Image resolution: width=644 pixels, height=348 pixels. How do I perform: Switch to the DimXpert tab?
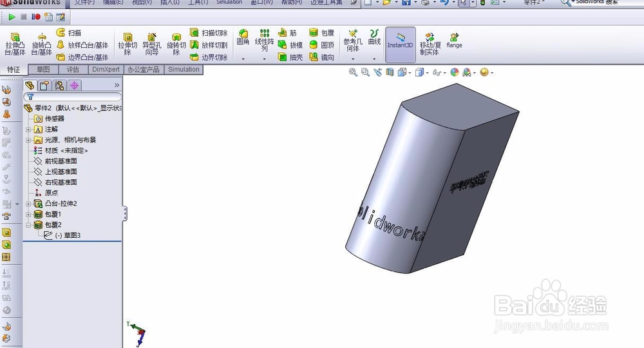pos(106,70)
